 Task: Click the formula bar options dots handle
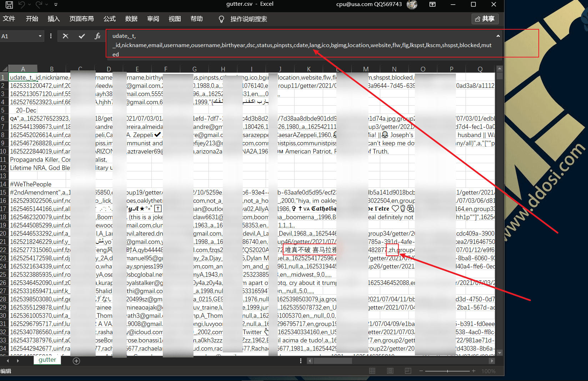[51, 36]
